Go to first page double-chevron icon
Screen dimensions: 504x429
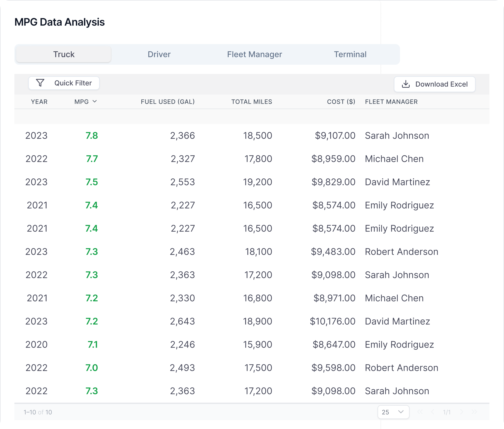click(x=420, y=412)
